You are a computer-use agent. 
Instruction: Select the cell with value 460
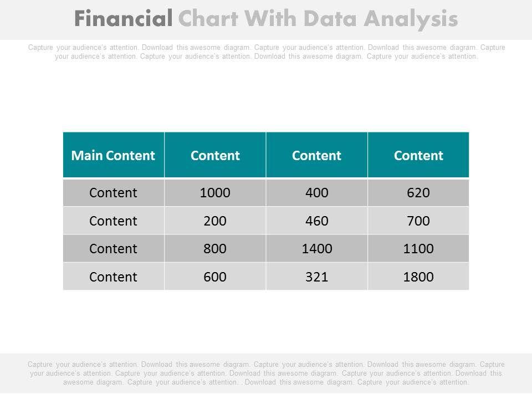click(316, 221)
